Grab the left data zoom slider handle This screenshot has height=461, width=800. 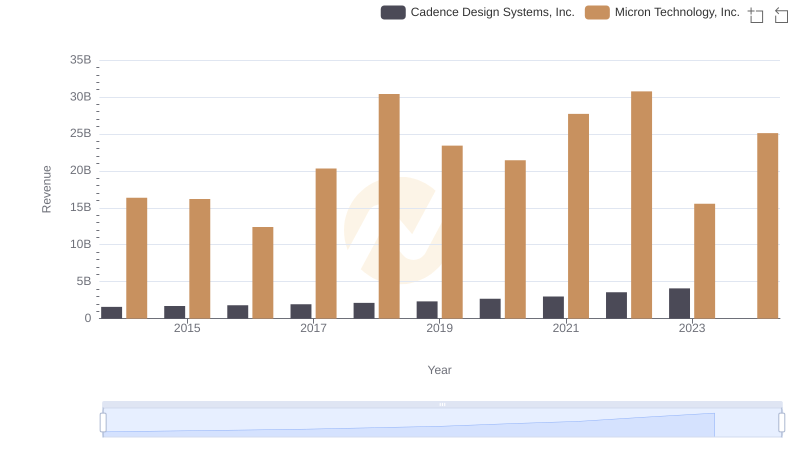(x=103, y=423)
